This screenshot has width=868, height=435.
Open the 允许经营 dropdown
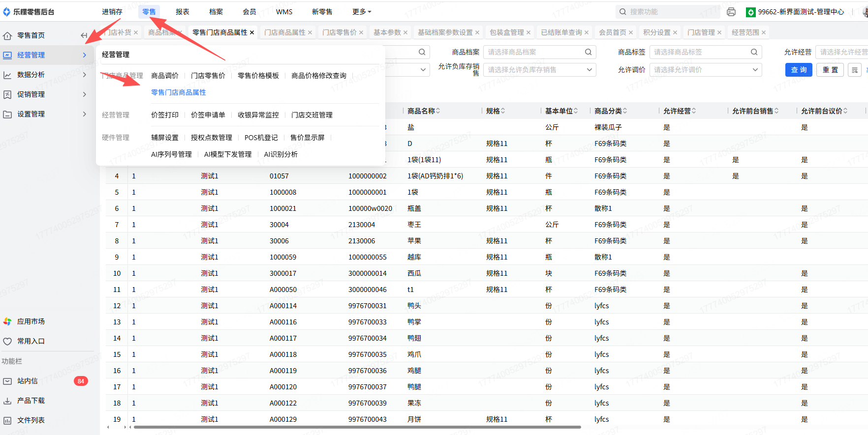point(841,52)
